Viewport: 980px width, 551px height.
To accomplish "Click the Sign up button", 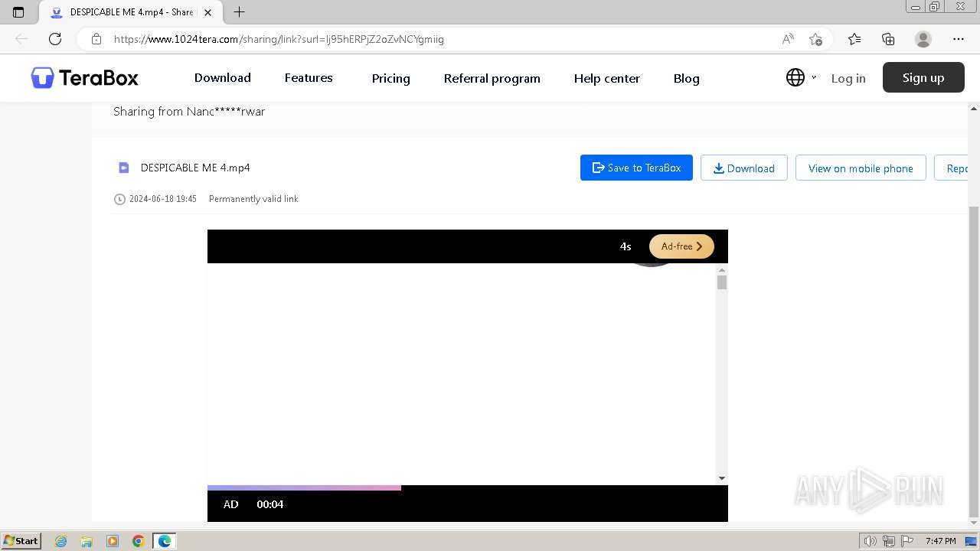I will click(x=923, y=77).
